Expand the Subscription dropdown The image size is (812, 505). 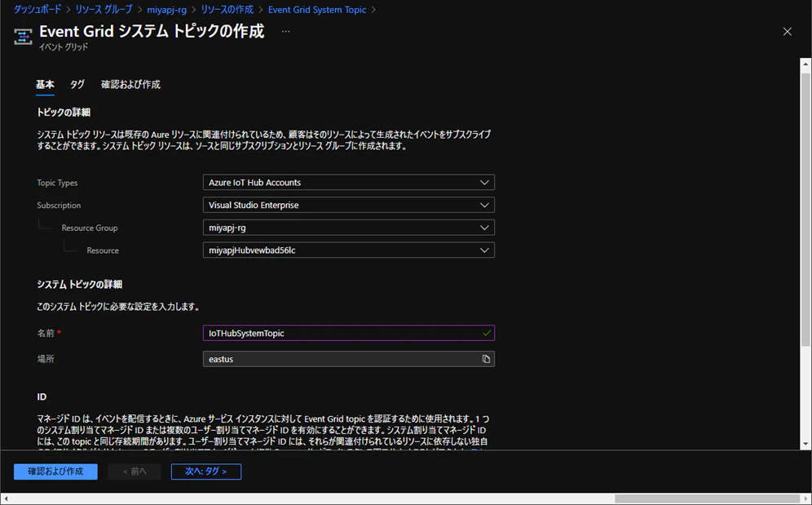point(348,205)
